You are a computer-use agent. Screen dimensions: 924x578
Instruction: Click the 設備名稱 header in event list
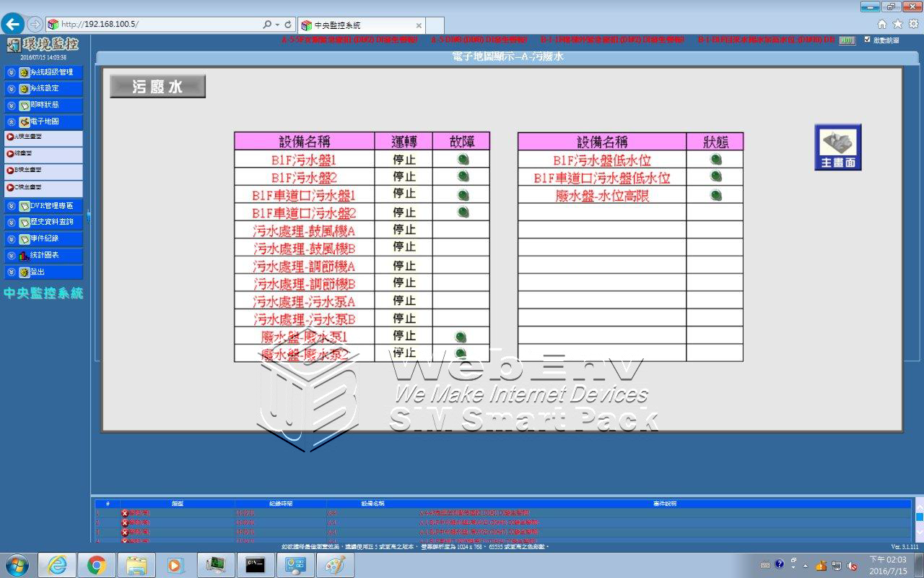[372, 503]
